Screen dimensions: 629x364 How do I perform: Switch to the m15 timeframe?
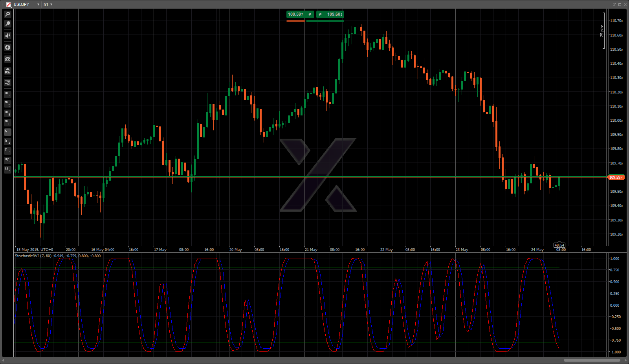coord(7,113)
